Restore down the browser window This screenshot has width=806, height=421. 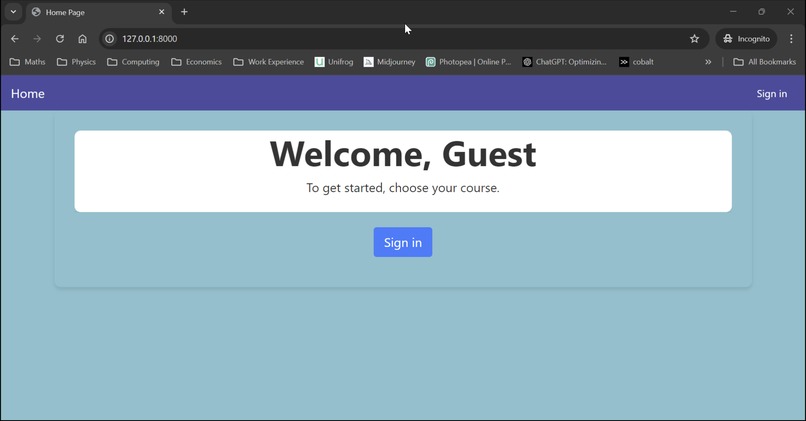pos(762,11)
